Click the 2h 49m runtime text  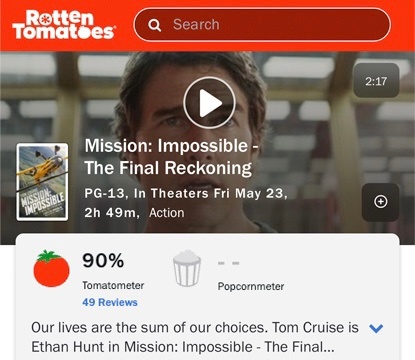click(x=112, y=213)
